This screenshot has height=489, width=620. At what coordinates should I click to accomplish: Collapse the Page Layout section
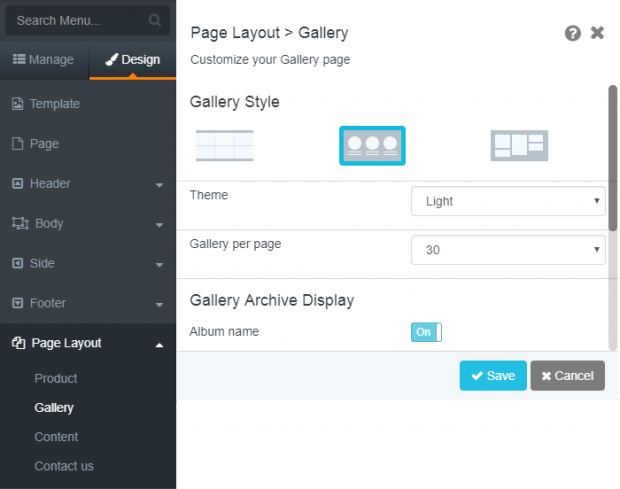pyautogui.click(x=88, y=343)
